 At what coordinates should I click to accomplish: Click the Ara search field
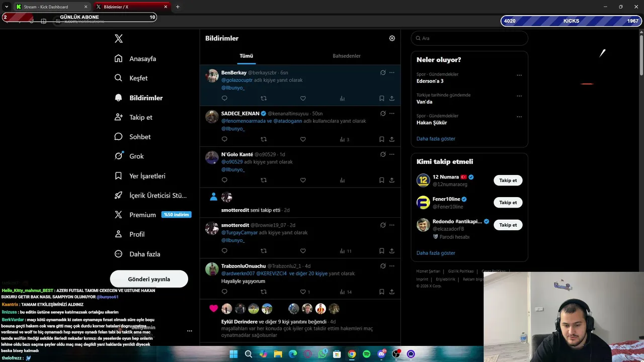click(x=469, y=38)
